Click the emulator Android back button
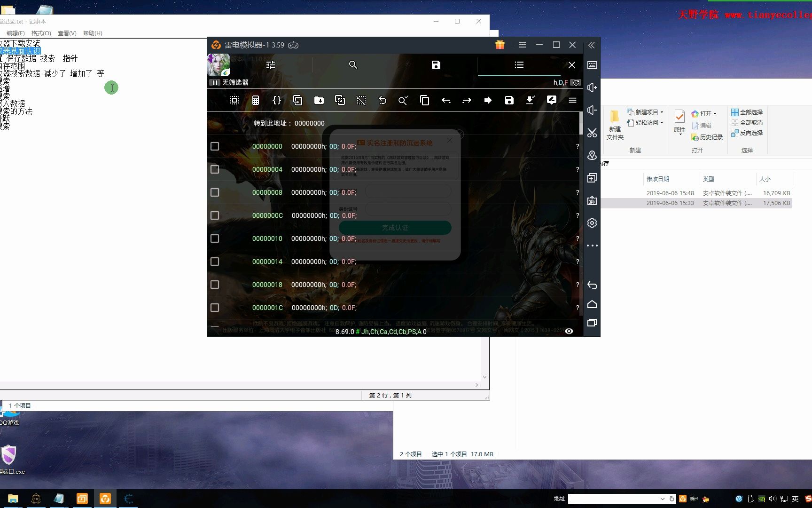 pos(592,285)
